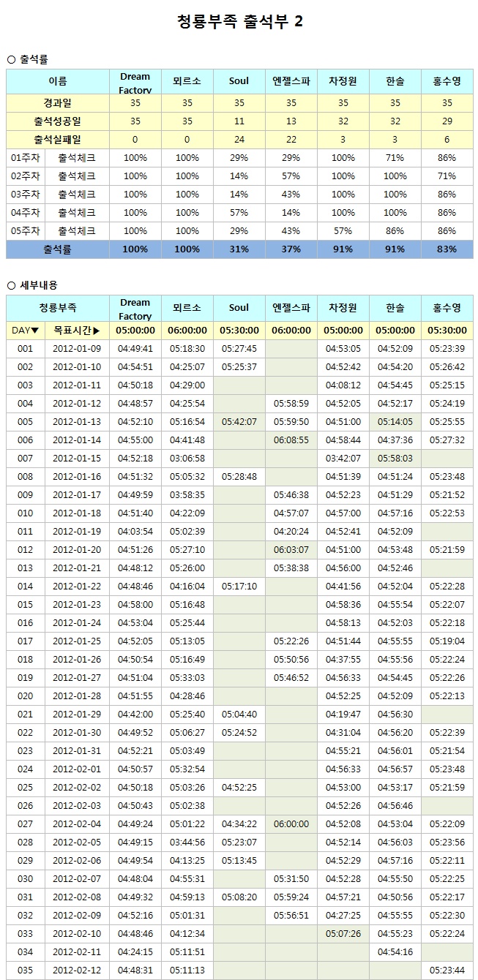Select the 83% total attendance cell
This screenshot has width=478, height=980.
click(447, 249)
